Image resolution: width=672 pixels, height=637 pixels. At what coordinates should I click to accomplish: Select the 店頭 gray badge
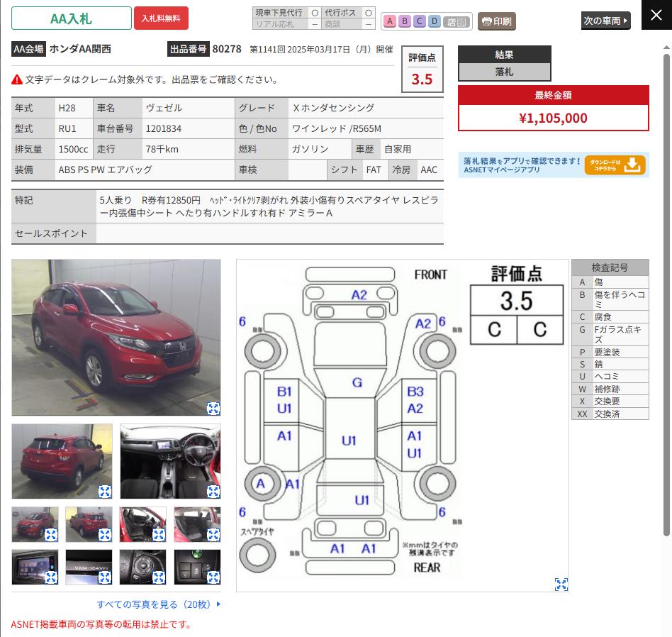(x=456, y=22)
